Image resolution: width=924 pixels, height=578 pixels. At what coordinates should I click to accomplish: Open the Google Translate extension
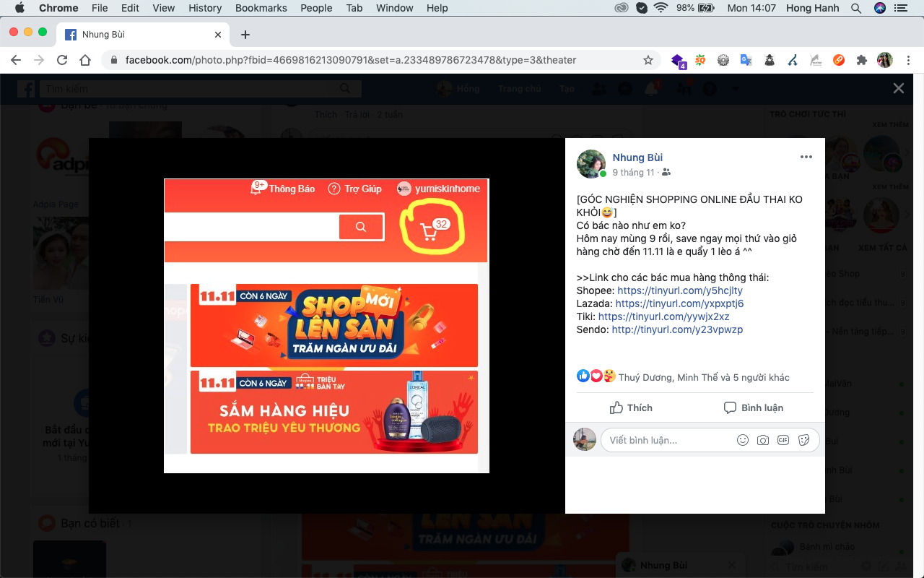pos(746,60)
